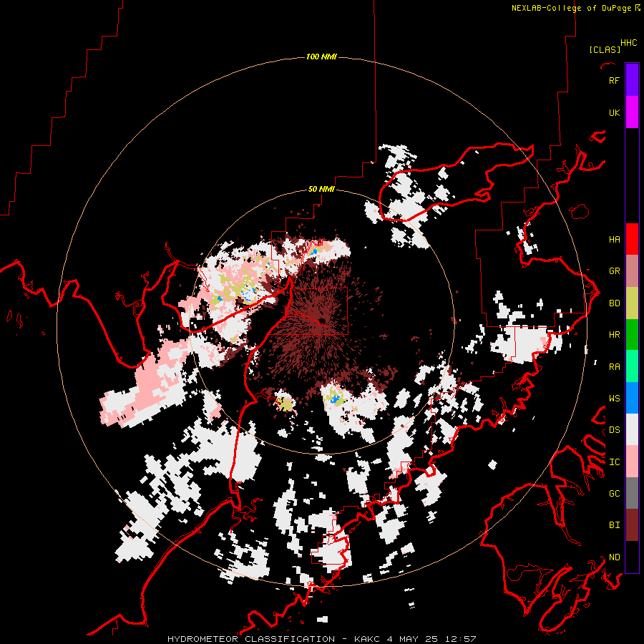The image size is (644, 644).
Task: Click the BI legend label
Action: point(614,525)
